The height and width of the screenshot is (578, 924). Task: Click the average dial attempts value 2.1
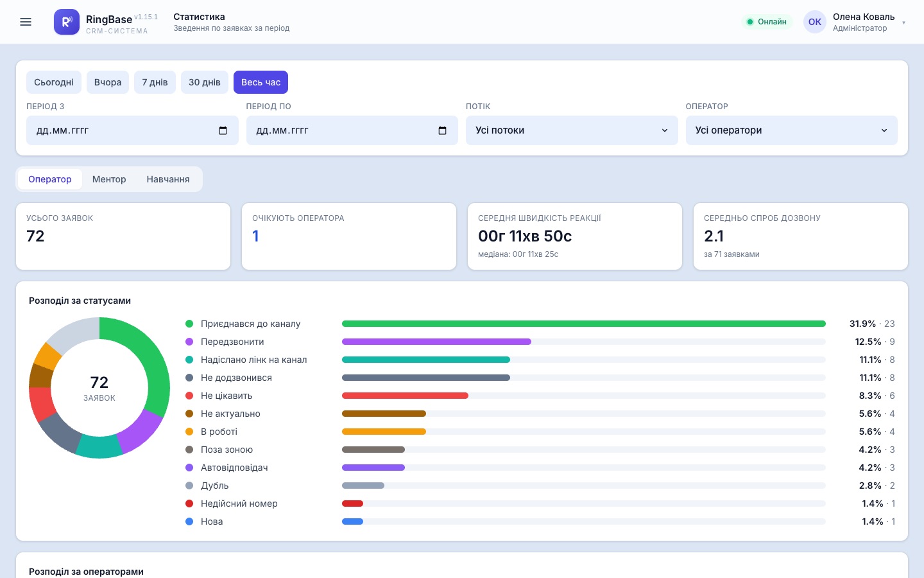[x=714, y=236]
